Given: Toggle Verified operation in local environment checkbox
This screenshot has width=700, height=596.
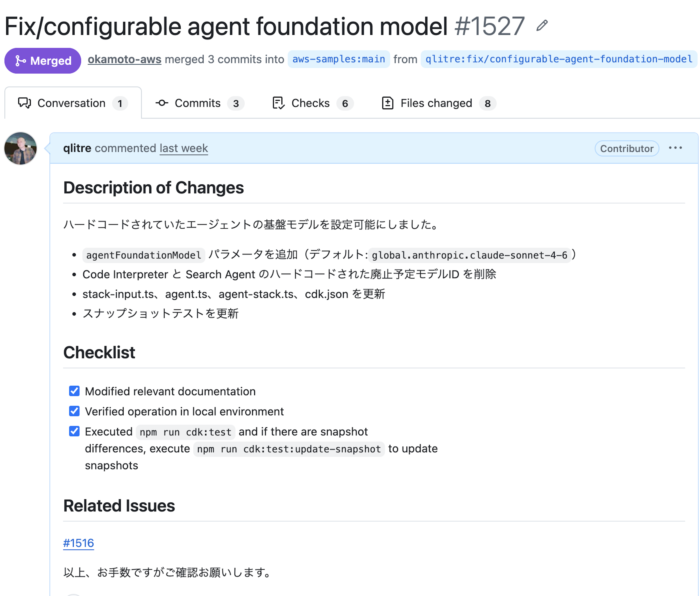Looking at the screenshot, I should click(x=74, y=411).
